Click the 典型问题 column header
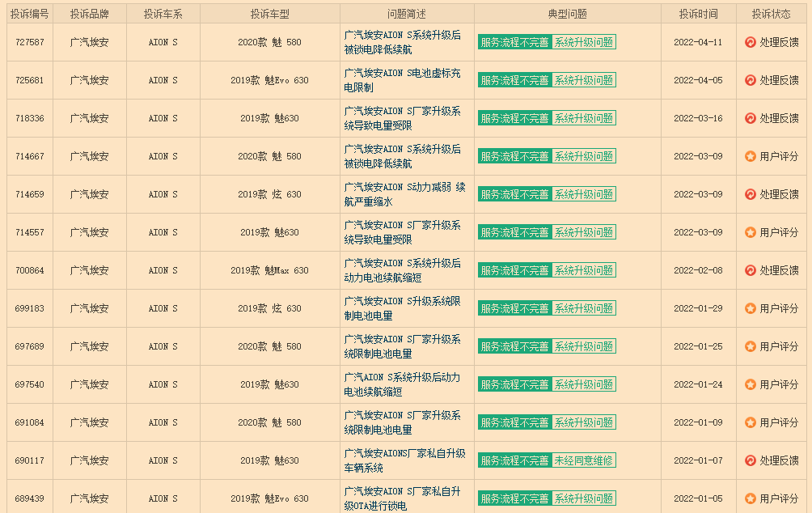This screenshot has height=513, width=812. [x=568, y=14]
